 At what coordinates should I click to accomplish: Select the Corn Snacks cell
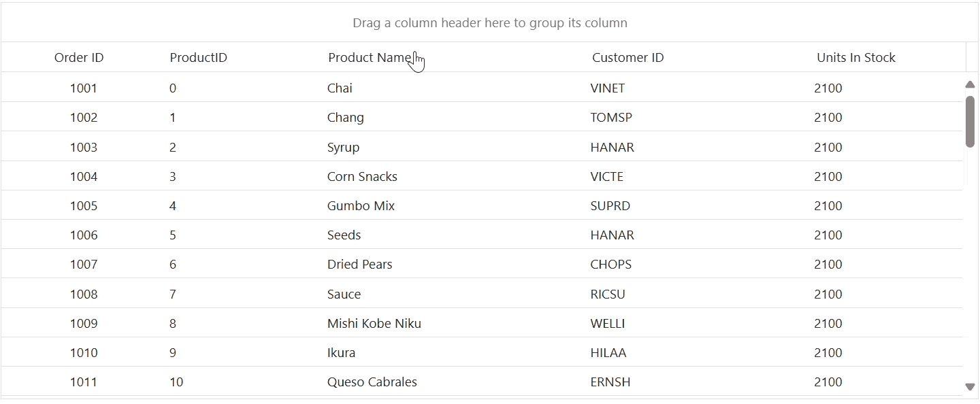tap(362, 177)
